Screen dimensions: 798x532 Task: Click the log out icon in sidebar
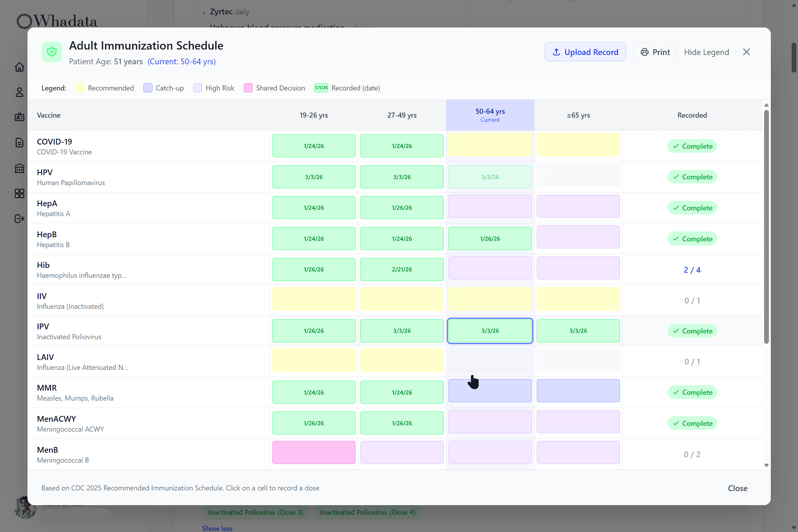(20, 219)
